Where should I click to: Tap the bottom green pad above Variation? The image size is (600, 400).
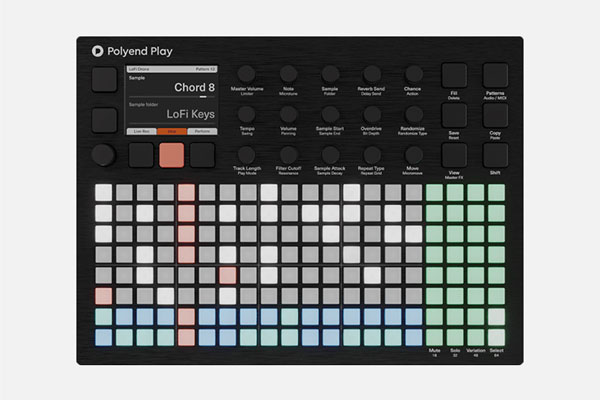click(x=476, y=337)
